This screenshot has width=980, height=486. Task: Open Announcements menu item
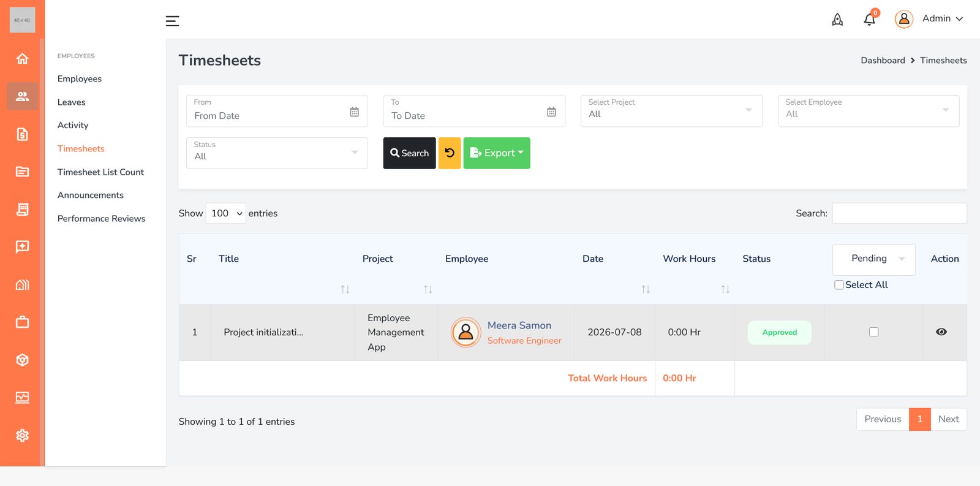(91, 195)
